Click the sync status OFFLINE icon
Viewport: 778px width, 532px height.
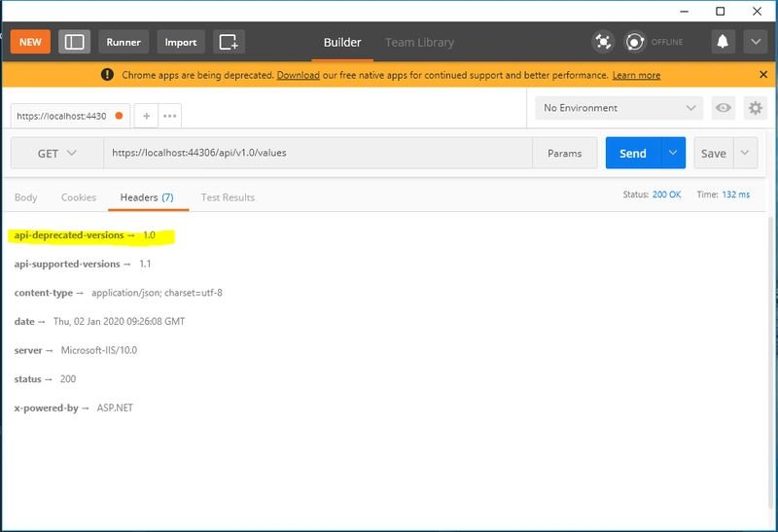[x=635, y=42]
